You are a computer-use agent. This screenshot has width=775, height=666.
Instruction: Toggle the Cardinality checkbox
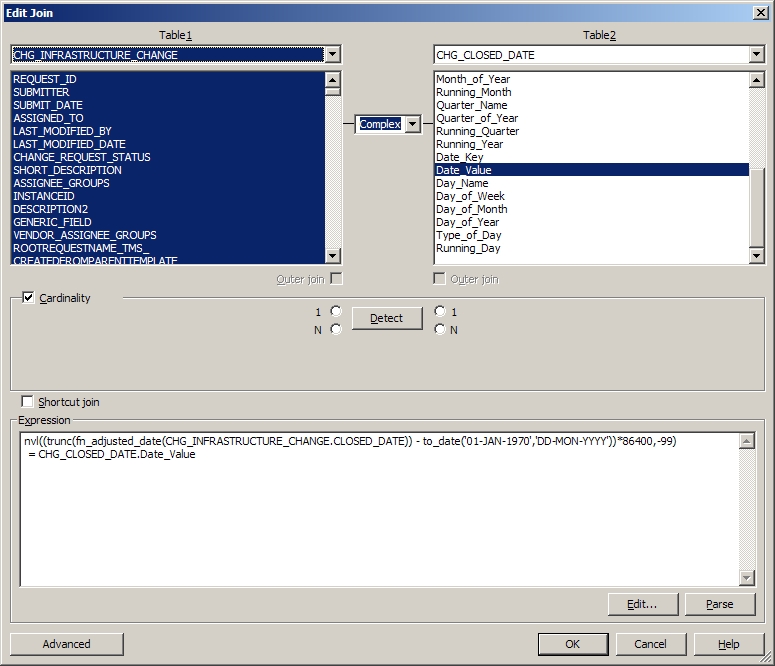click(28, 298)
